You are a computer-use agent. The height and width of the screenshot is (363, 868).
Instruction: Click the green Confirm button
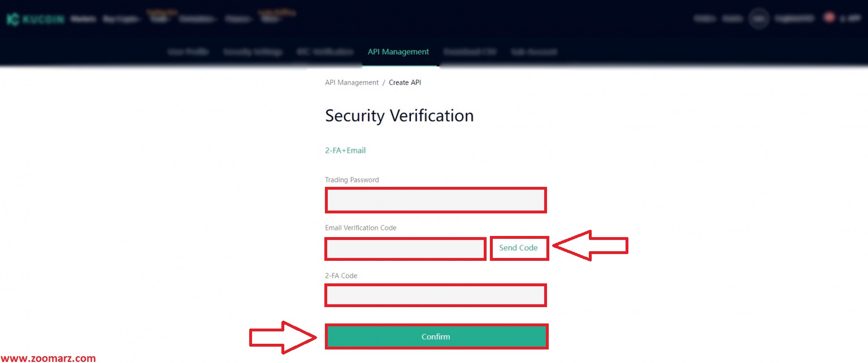pyautogui.click(x=436, y=336)
